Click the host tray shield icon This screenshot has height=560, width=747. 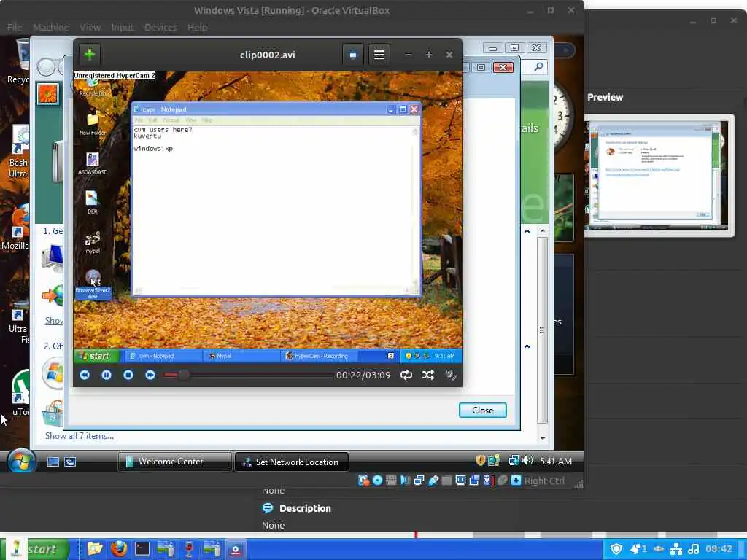pos(616,549)
